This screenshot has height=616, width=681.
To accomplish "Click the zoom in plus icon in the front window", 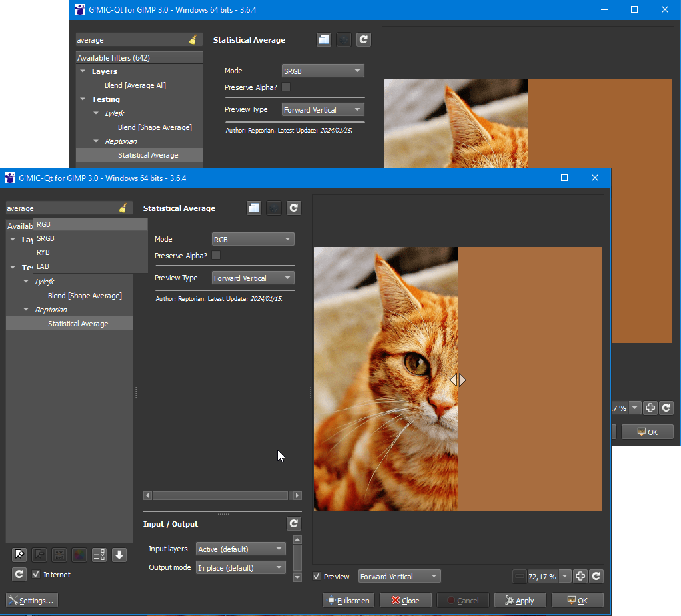I will (x=580, y=577).
